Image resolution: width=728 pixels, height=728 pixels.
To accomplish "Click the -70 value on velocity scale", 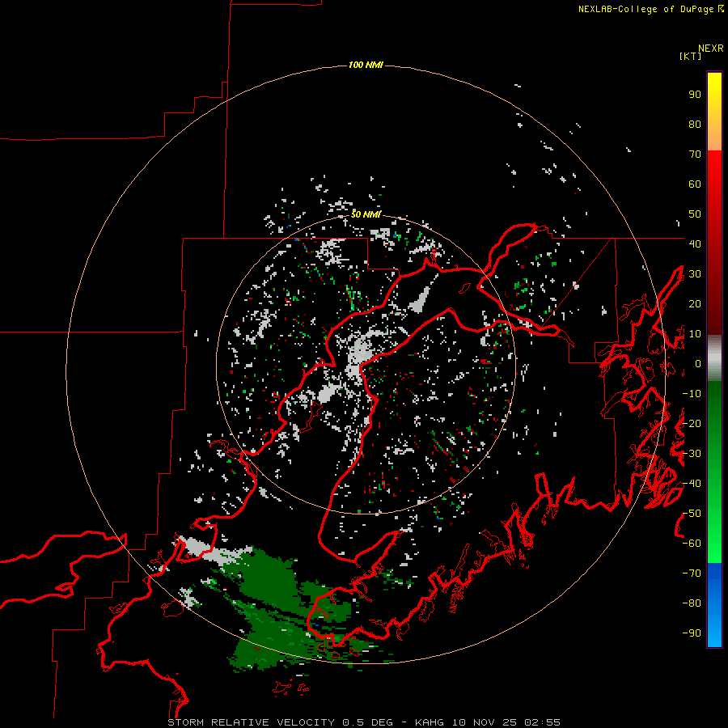I will [x=692, y=574].
